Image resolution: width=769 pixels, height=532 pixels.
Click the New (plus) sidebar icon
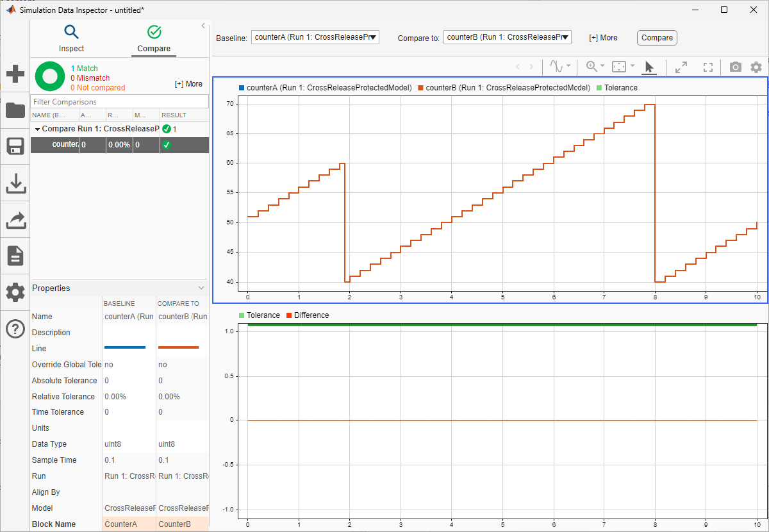pos(15,74)
